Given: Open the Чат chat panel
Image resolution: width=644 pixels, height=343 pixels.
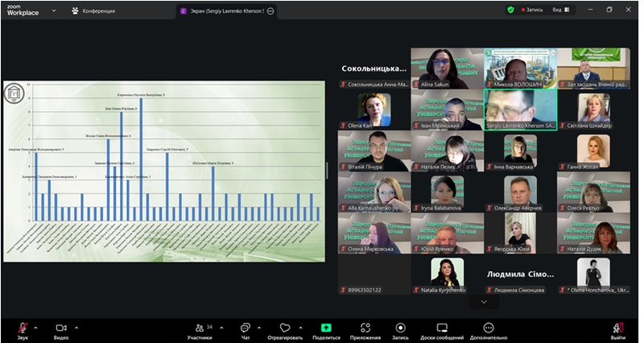Looking at the screenshot, I should tap(245, 328).
